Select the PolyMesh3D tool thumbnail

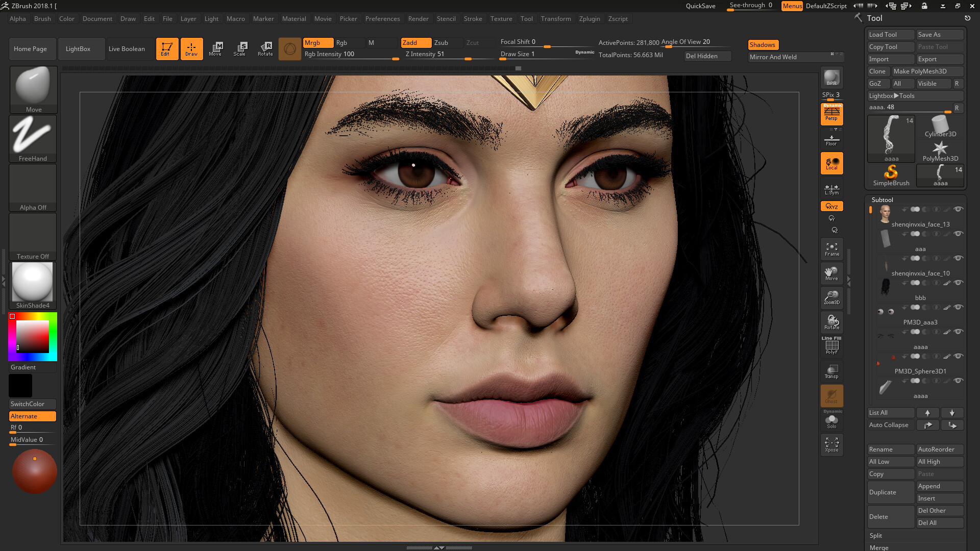[x=940, y=151]
